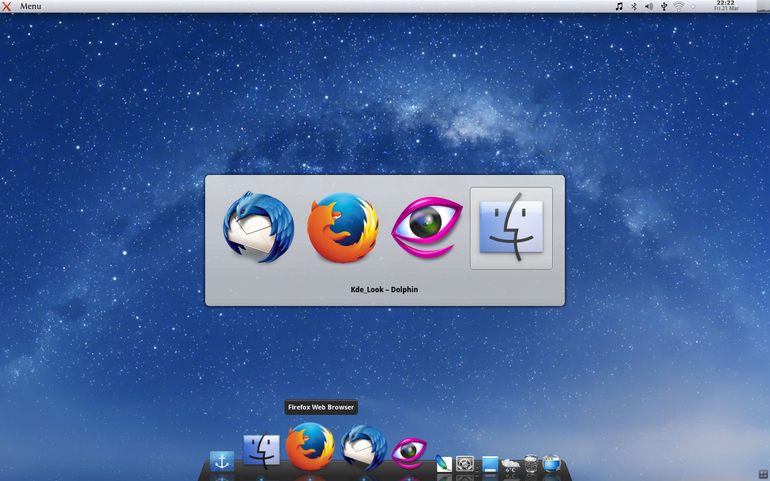Open the blue feather editor in dock

[444, 463]
